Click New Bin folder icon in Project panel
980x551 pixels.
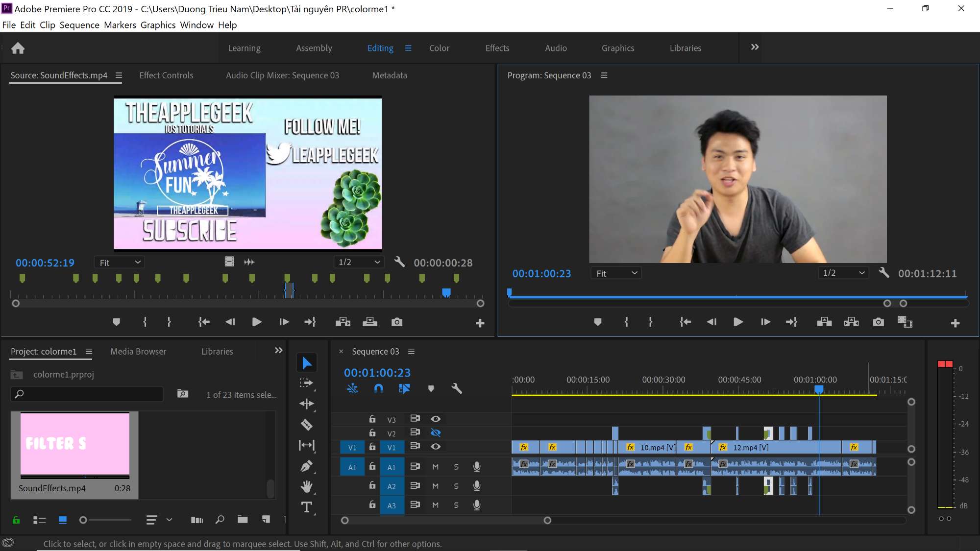pyautogui.click(x=243, y=520)
